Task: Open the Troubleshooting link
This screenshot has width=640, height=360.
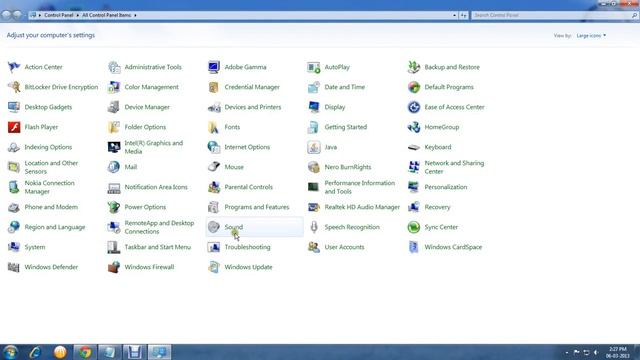Action: point(247,247)
